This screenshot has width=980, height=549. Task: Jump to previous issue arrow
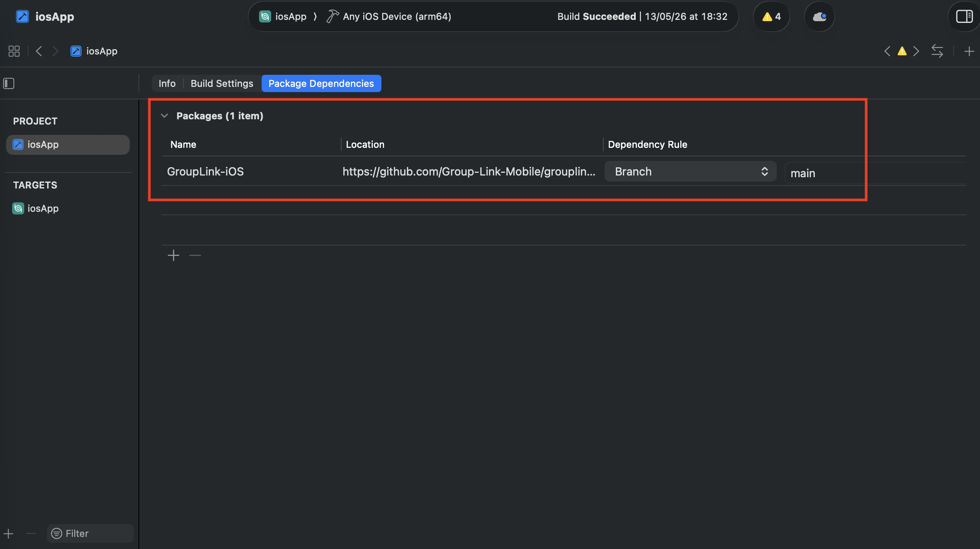point(887,51)
